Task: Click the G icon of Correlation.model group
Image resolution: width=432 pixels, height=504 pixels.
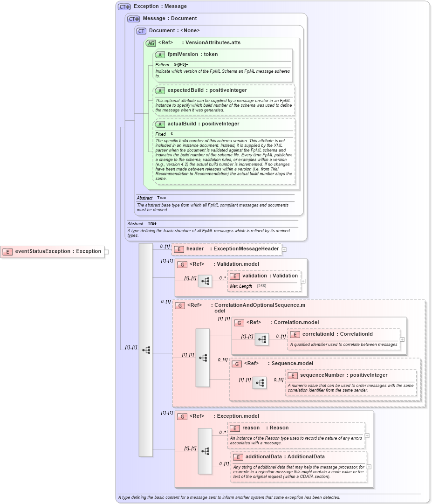Action: 239,323
